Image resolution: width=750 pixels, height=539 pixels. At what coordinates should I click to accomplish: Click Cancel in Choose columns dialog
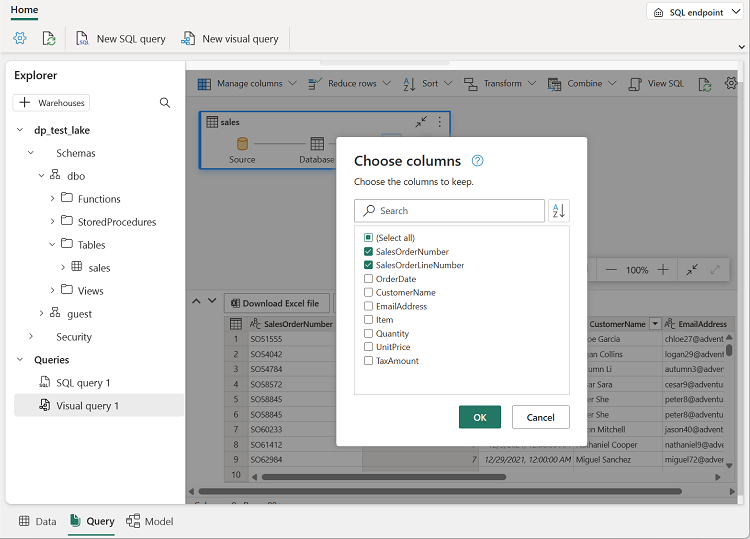[540, 417]
